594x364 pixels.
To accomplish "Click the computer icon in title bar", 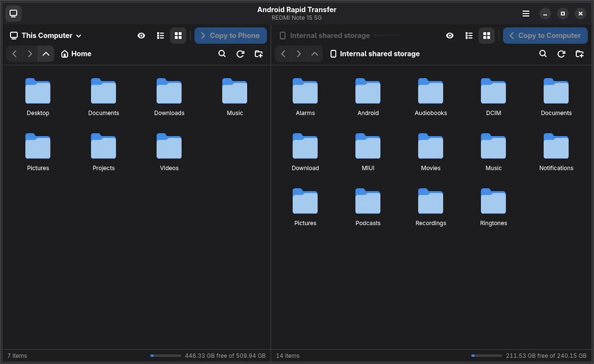I will (x=13, y=14).
